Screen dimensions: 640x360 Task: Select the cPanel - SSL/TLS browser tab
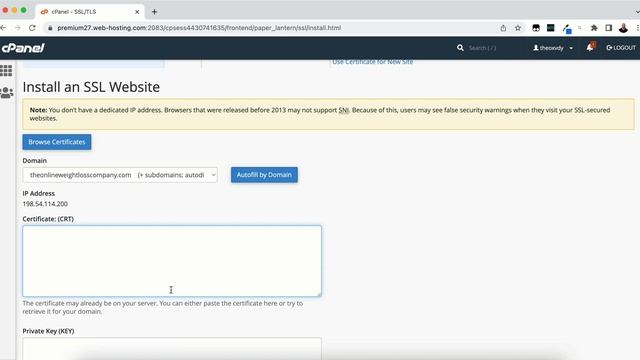click(x=90, y=12)
